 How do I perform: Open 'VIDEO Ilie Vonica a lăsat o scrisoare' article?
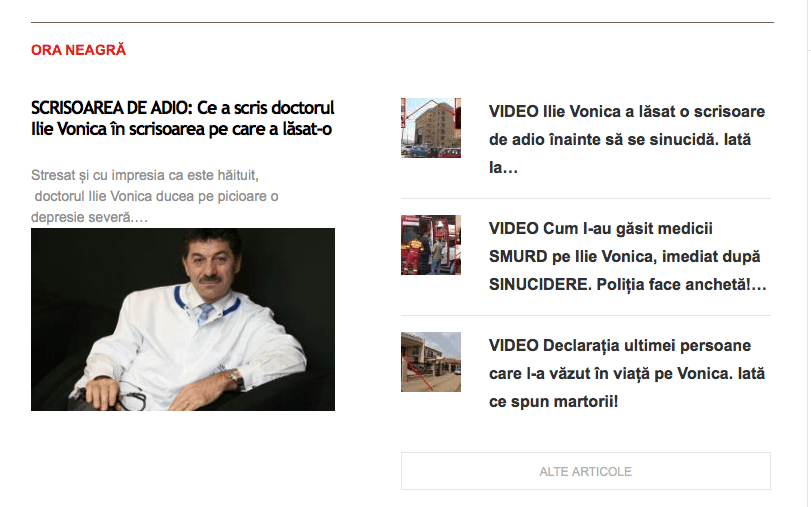pos(627,140)
